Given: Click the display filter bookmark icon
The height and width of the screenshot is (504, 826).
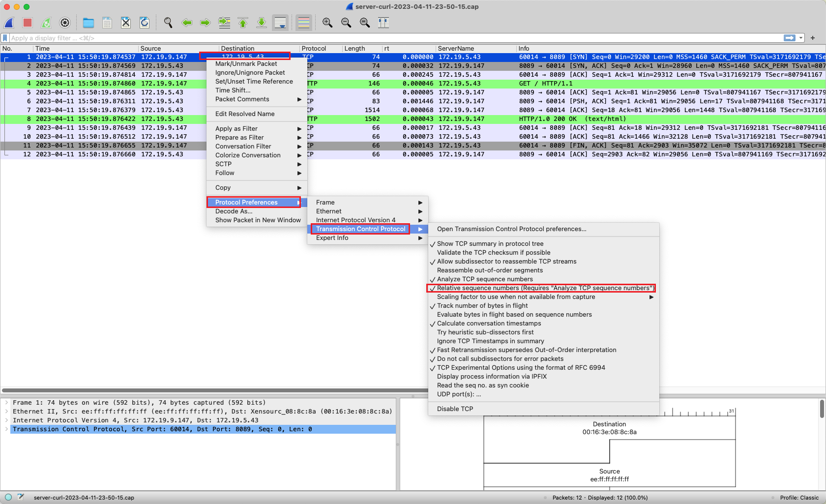Looking at the screenshot, I should pyautogui.click(x=5, y=38).
